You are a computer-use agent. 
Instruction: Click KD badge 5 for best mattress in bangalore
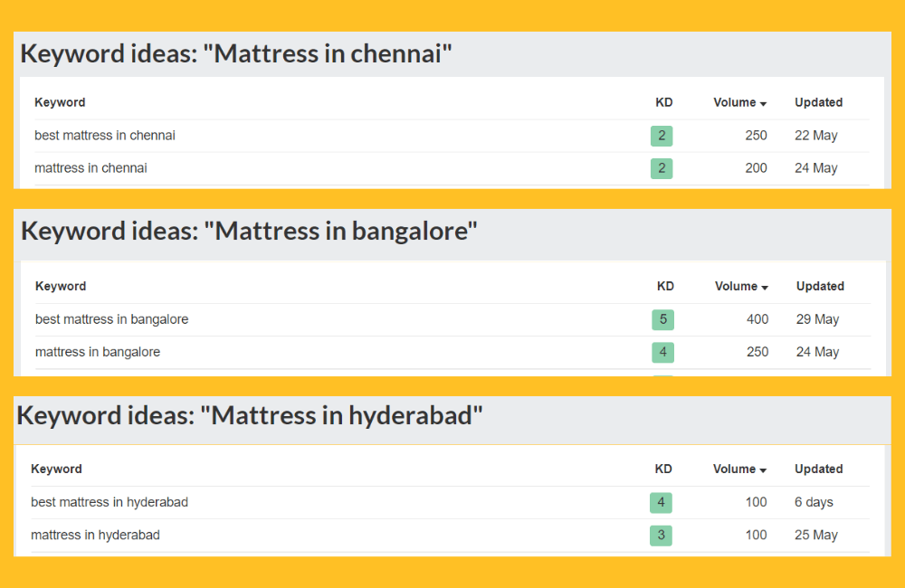(x=662, y=319)
